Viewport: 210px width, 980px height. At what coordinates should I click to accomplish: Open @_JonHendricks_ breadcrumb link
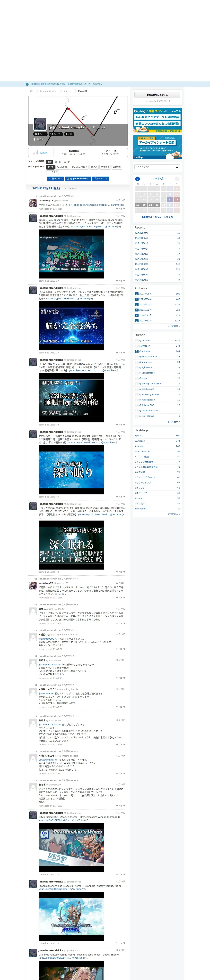point(48,91)
